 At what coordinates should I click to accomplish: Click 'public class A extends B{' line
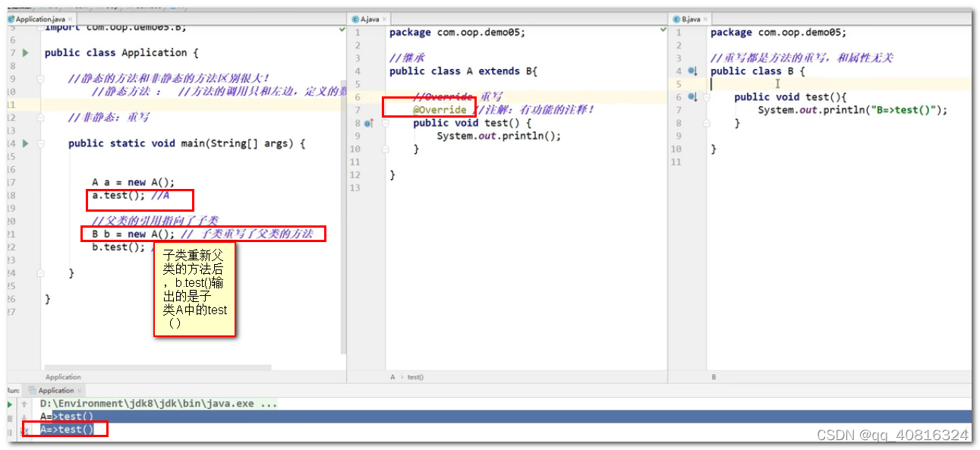coord(463,71)
